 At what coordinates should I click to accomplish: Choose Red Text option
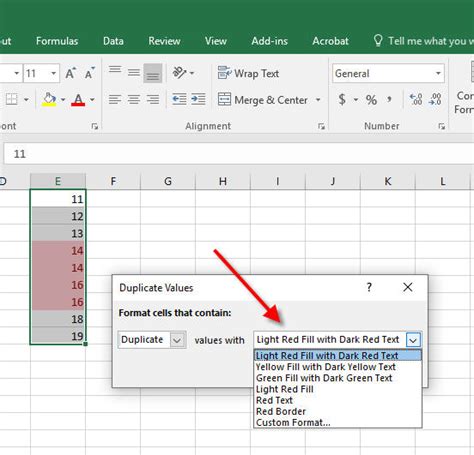pos(338,400)
